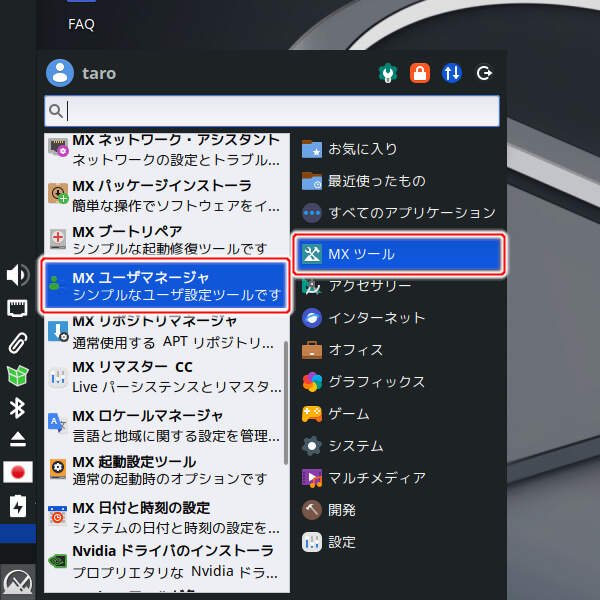The width and height of the screenshot is (600, 600).
Task: Show すべてのアプリケーション category
Action: (x=398, y=213)
